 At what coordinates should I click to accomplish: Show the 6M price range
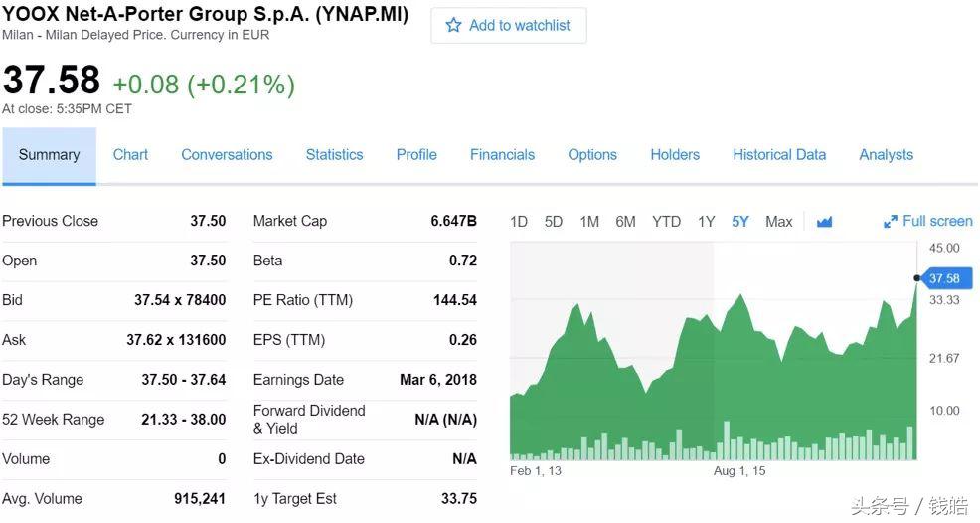(625, 222)
